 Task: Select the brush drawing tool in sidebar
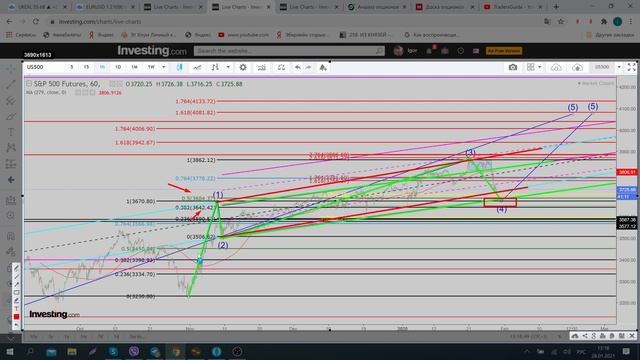[x=11, y=116]
